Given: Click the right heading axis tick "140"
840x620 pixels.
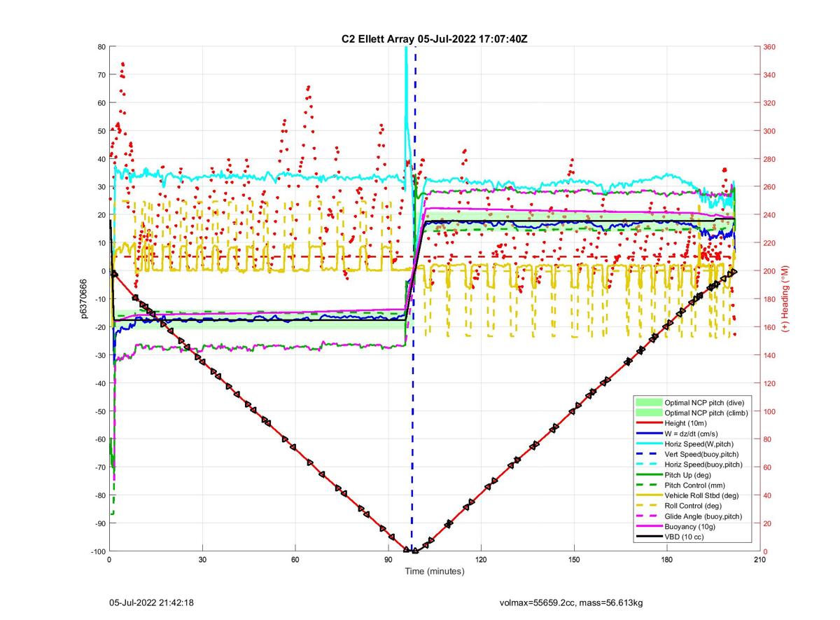Looking at the screenshot, I should pyautogui.click(x=769, y=355).
